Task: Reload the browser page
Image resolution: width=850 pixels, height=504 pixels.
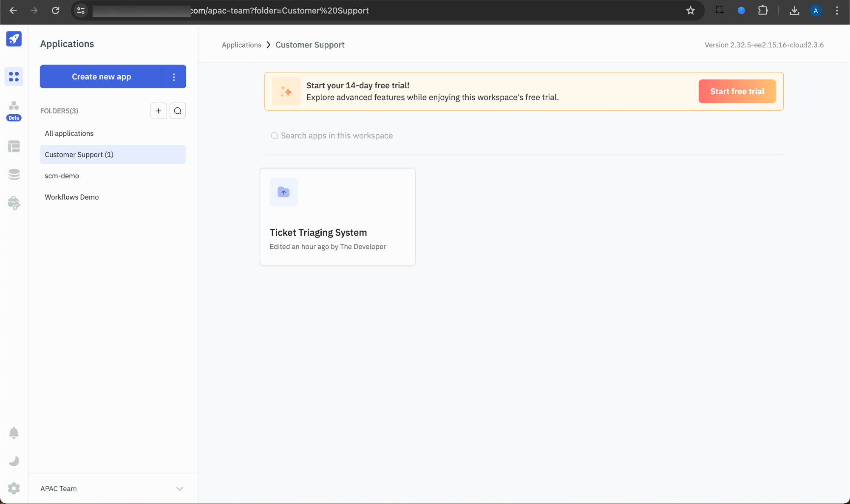Action: [x=55, y=11]
